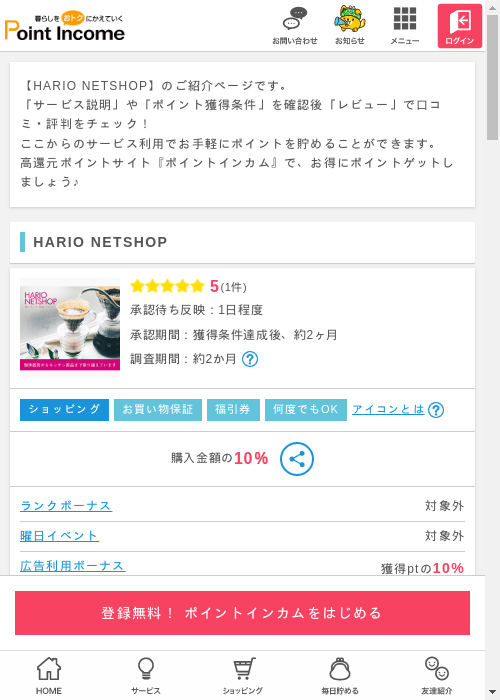Viewport: 500px width, 700px height.
Task: Go to HOME house icon
Action: click(49, 675)
